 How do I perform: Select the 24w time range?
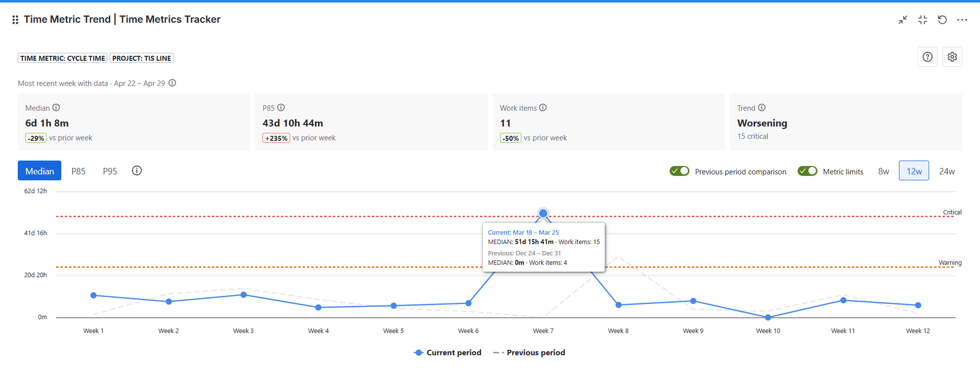click(947, 171)
